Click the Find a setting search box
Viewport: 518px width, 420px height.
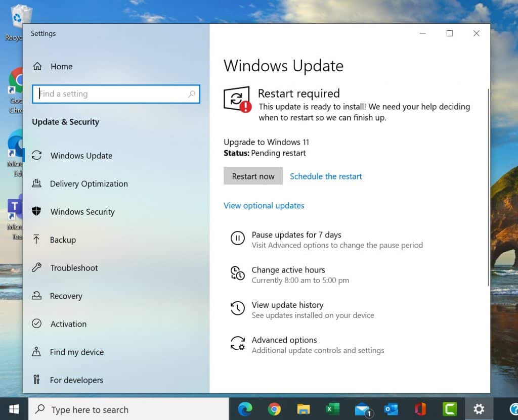click(x=116, y=94)
